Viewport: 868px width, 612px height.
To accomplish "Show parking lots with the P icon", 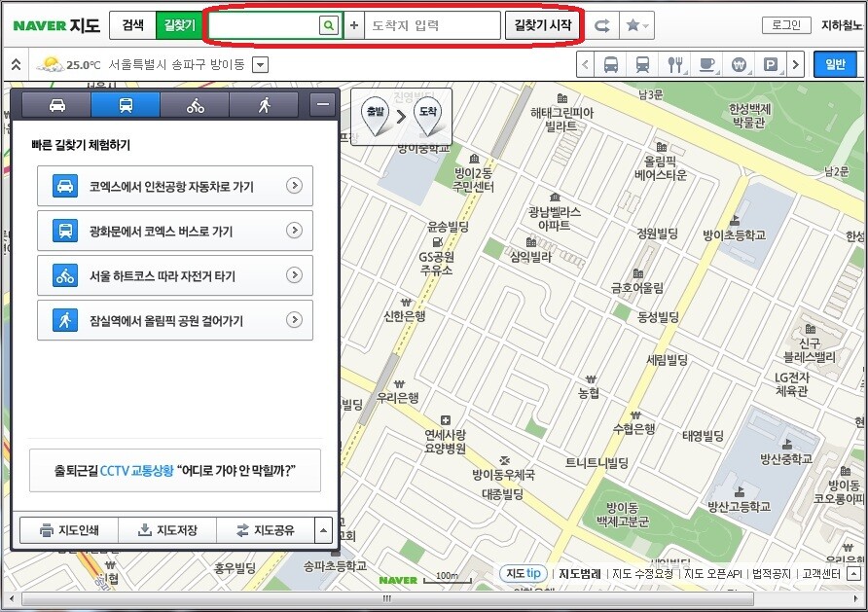I will point(772,65).
